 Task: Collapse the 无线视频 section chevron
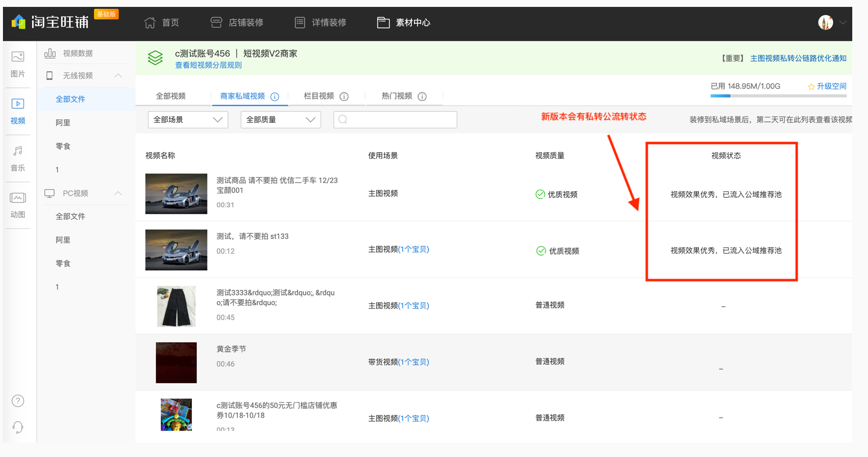[118, 75]
